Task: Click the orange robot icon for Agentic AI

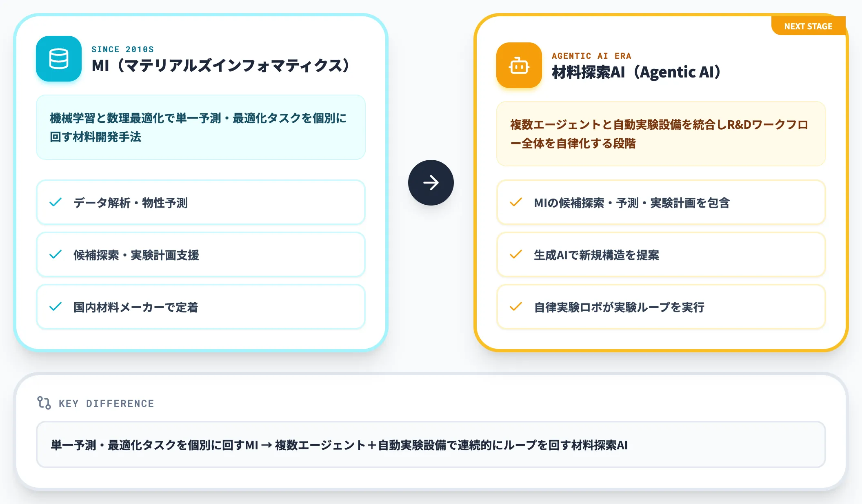Action: [519, 65]
